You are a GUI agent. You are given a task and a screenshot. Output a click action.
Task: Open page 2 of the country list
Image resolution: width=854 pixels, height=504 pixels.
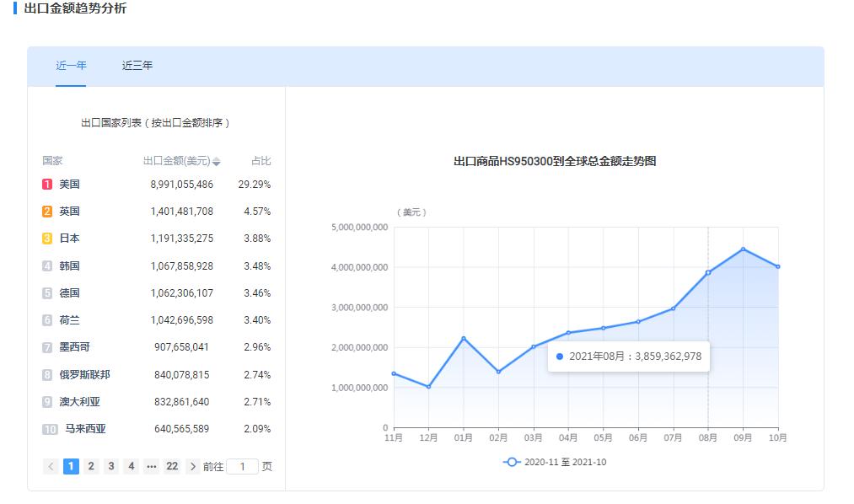91,466
